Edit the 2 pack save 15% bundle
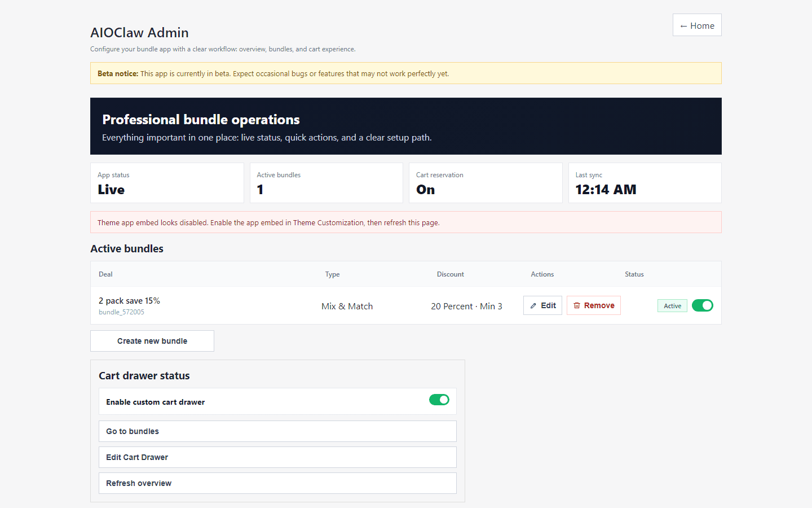 click(542, 305)
